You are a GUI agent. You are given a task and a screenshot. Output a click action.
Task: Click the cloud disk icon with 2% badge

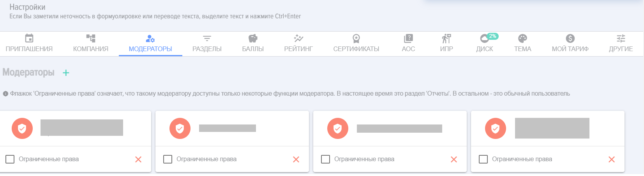485,38
